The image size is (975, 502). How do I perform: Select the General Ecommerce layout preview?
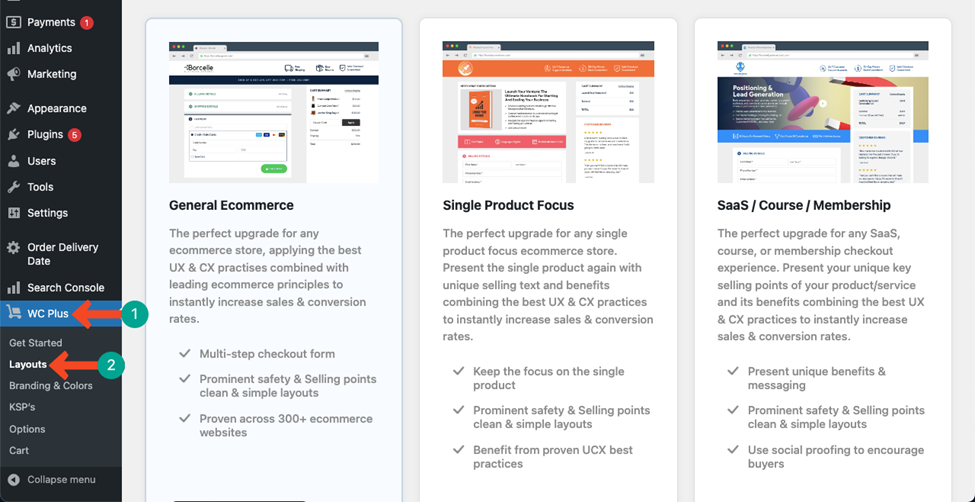(x=274, y=112)
